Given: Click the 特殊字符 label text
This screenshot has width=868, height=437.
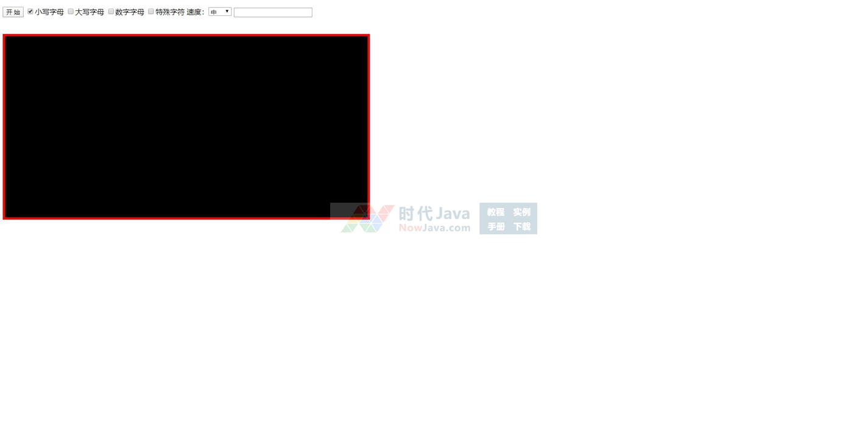Looking at the screenshot, I should pyautogui.click(x=170, y=12).
